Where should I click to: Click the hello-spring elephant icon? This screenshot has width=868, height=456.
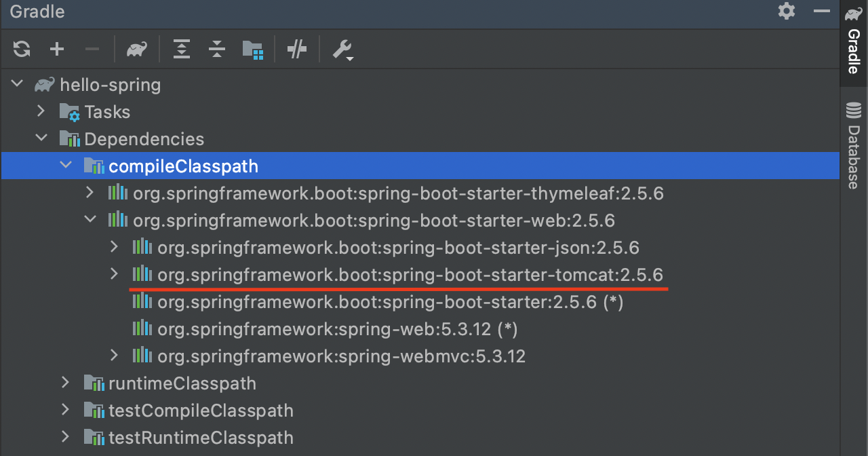[45, 85]
